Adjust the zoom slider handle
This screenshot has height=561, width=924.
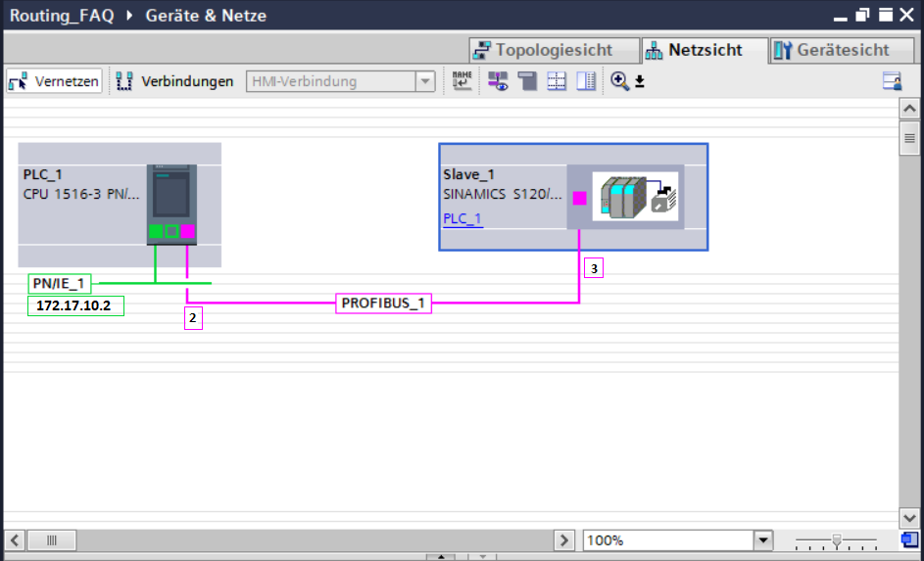(x=836, y=539)
